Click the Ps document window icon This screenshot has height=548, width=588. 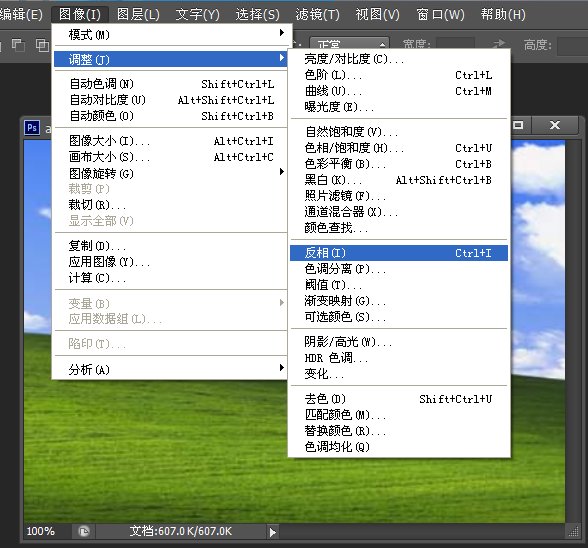(x=32, y=128)
